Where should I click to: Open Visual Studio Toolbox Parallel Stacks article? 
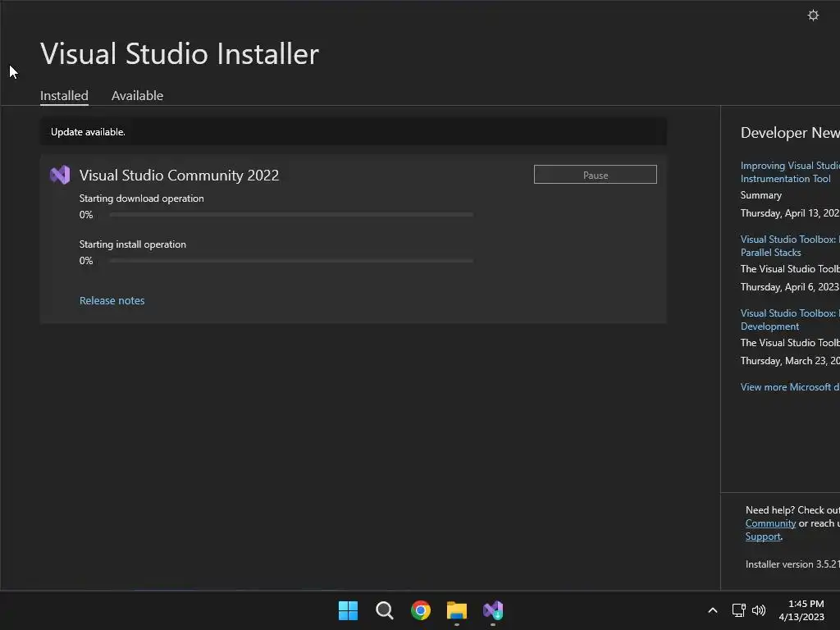[790, 246]
